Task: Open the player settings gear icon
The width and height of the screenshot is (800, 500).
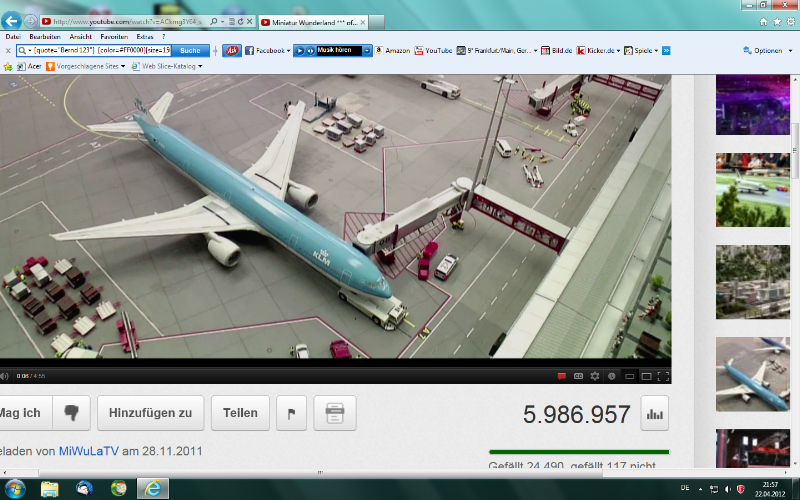Action: point(595,376)
